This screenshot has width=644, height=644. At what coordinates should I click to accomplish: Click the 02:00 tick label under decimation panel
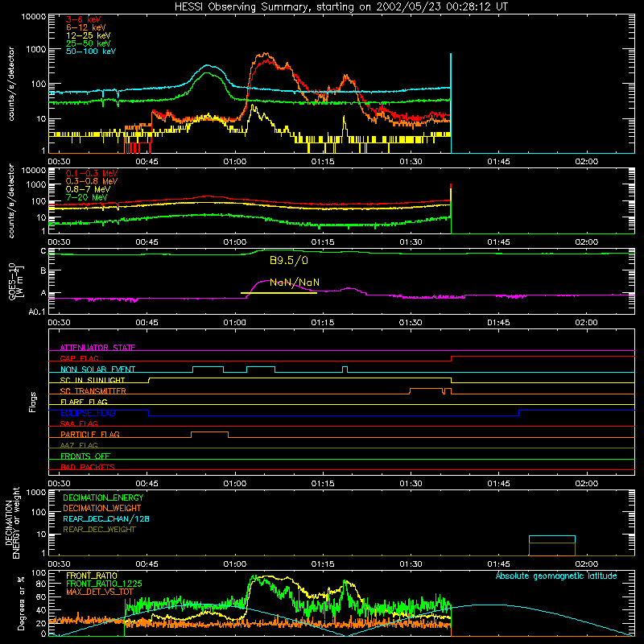coord(587,564)
